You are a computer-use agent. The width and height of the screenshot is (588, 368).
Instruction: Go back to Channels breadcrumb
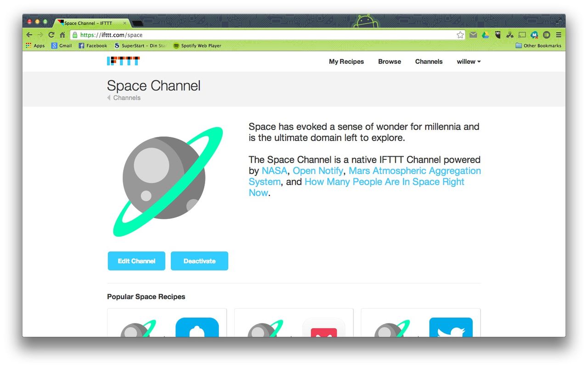pyautogui.click(x=124, y=98)
